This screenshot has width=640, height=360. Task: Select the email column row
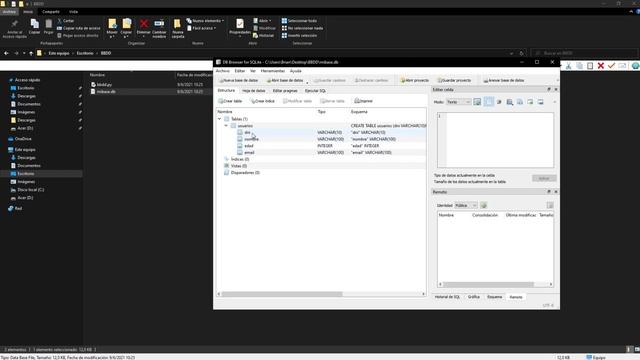click(x=321, y=152)
